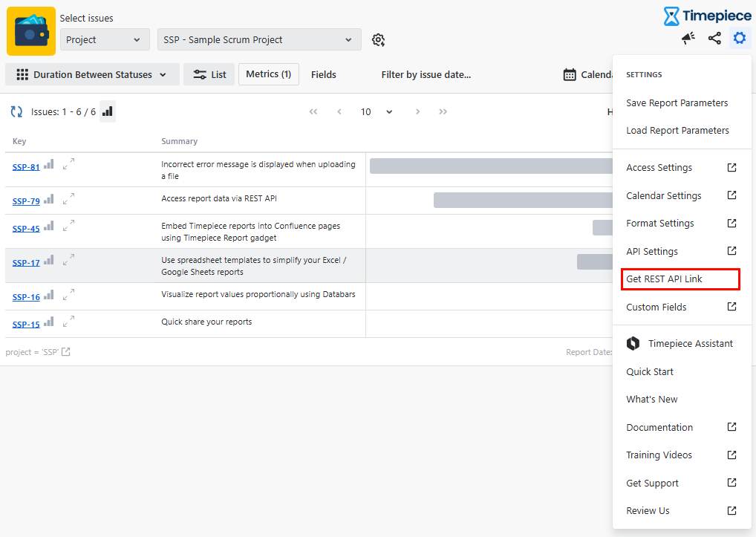
Task: Open Get Support
Action: 682,483
